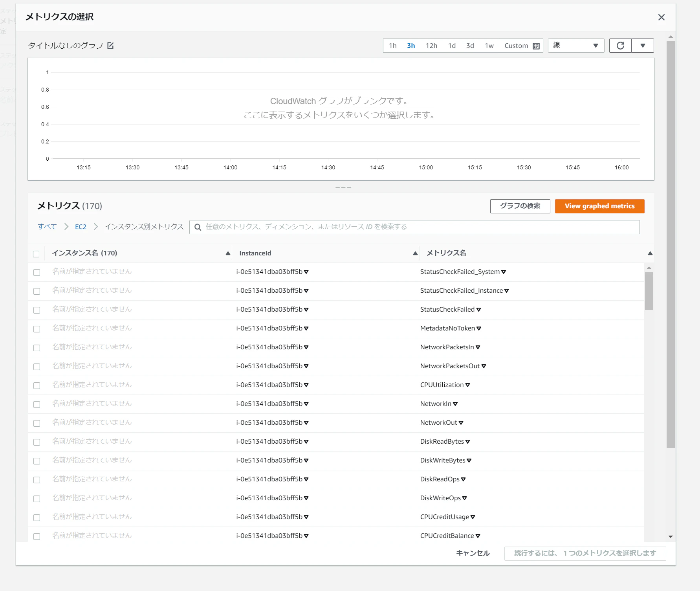Select the 1d time range
This screenshot has height=591, width=700.
(x=452, y=46)
